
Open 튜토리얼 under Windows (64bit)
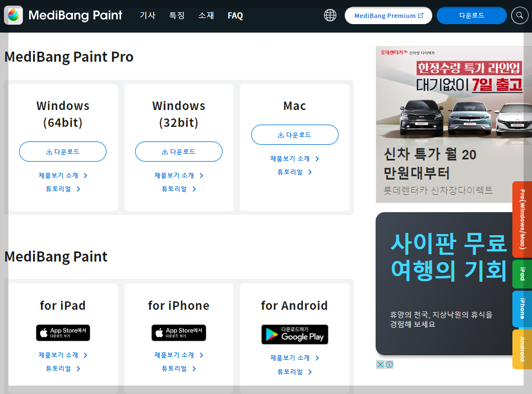63,189
